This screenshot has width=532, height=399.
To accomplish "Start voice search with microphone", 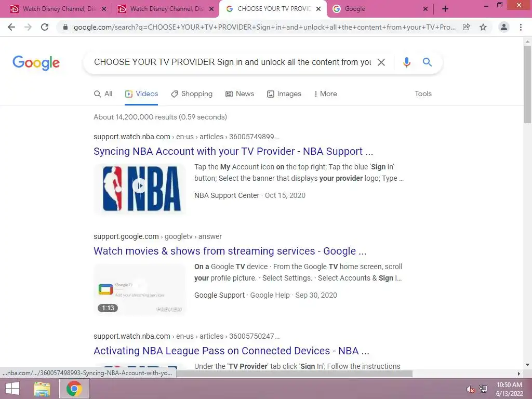I will pos(406,62).
